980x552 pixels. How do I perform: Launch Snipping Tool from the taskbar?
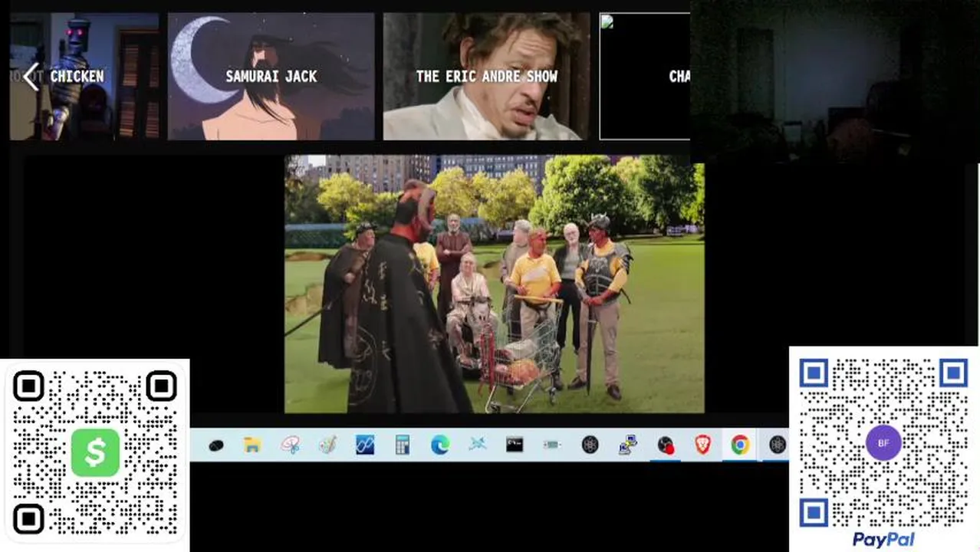click(290, 445)
